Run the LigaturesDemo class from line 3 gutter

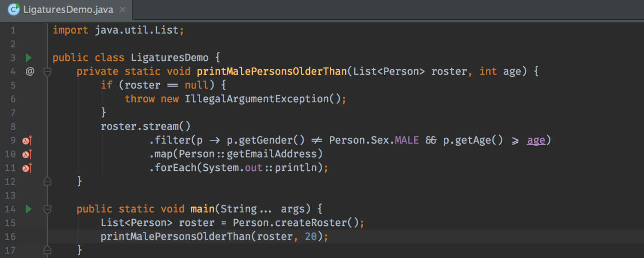(x=28, y=57)
